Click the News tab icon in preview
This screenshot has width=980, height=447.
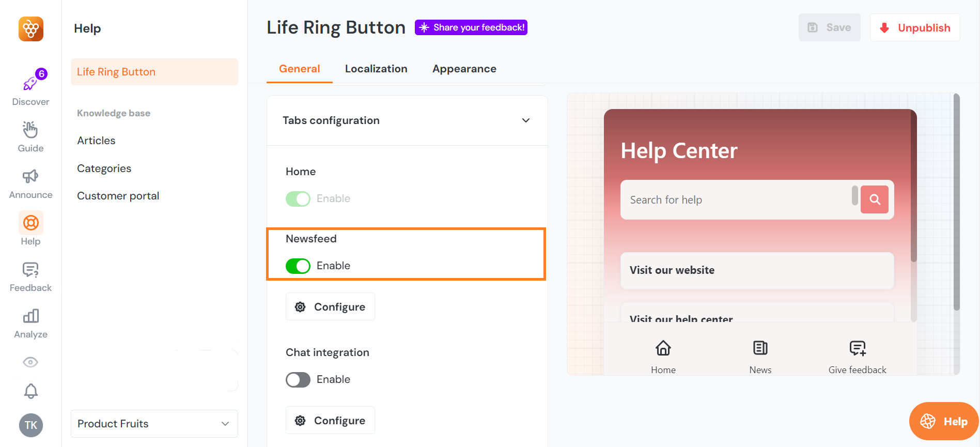[x=760, y=348]
